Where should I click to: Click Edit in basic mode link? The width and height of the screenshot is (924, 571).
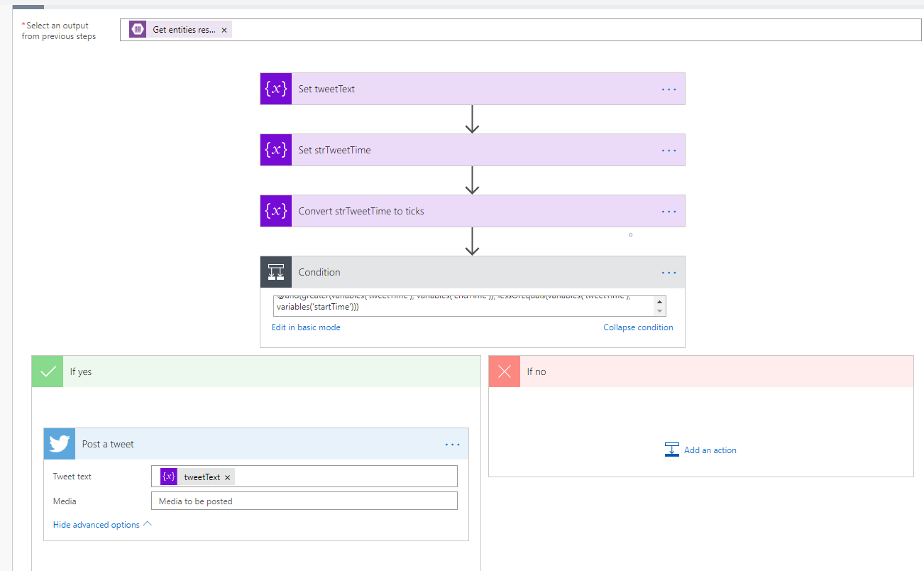[x=306, y=327]
